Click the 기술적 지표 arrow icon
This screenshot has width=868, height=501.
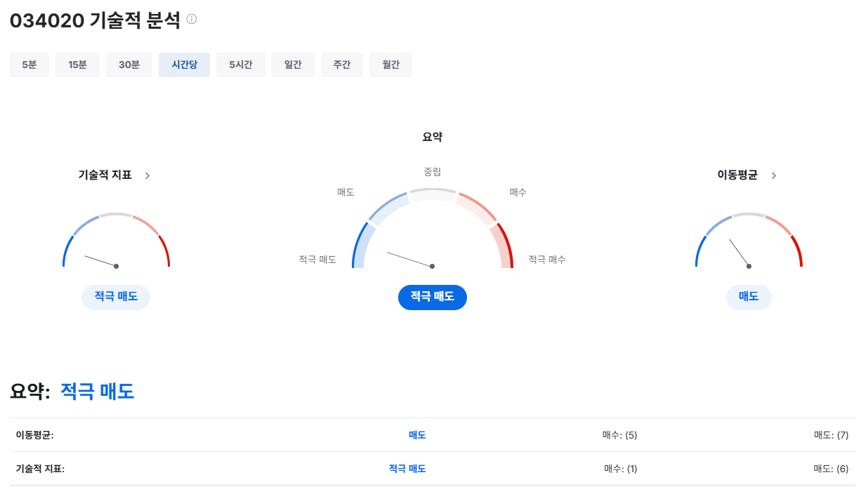tap(147, 175)
